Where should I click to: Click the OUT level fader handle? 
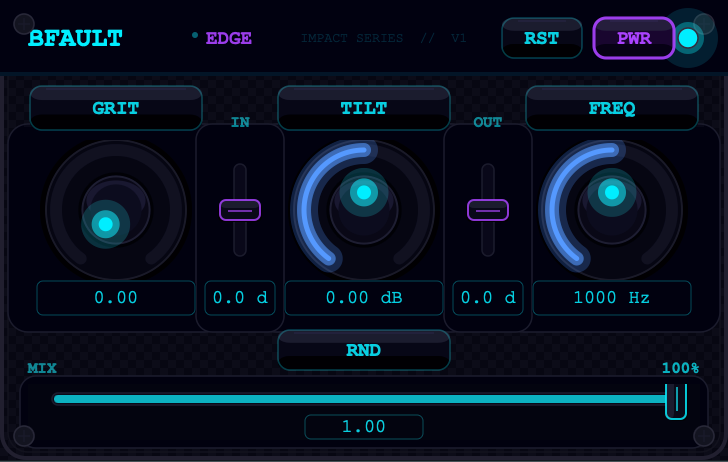pos(488,210)
